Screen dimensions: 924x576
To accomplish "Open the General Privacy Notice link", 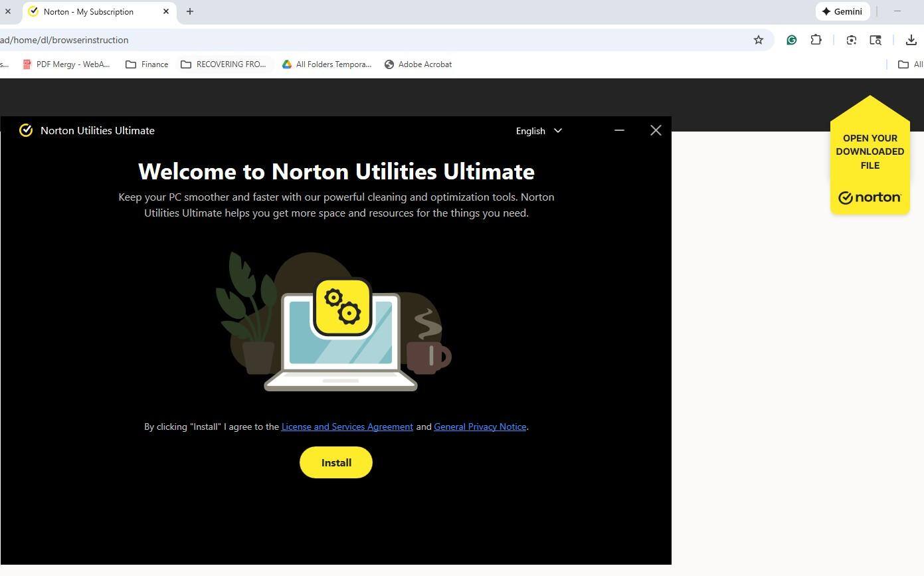I will click(x=480, y=427).
